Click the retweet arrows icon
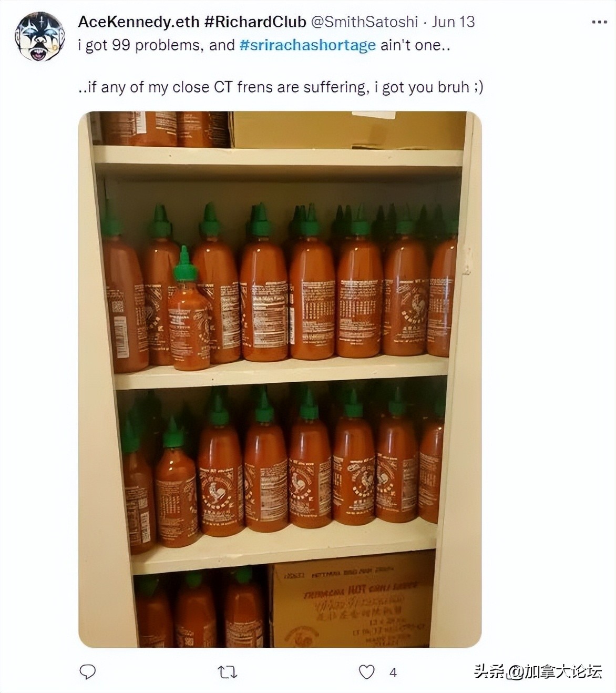616x693 pixels. tap(228, 672)
